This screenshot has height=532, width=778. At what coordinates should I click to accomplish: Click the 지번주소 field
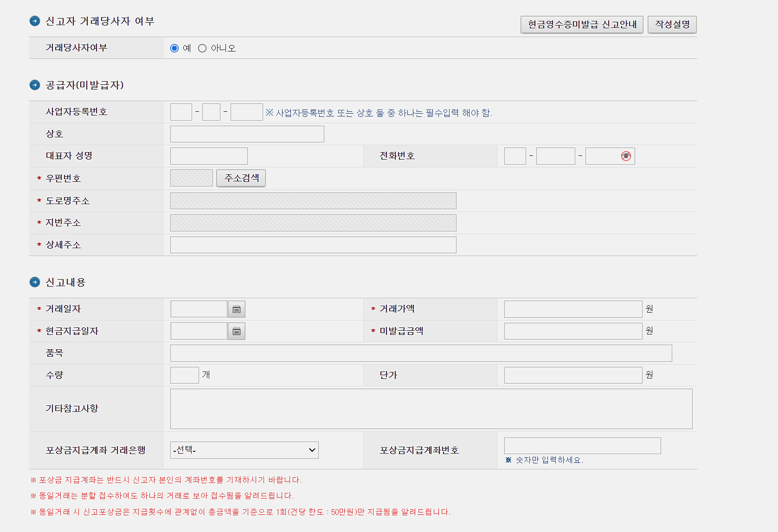point(313,223)
